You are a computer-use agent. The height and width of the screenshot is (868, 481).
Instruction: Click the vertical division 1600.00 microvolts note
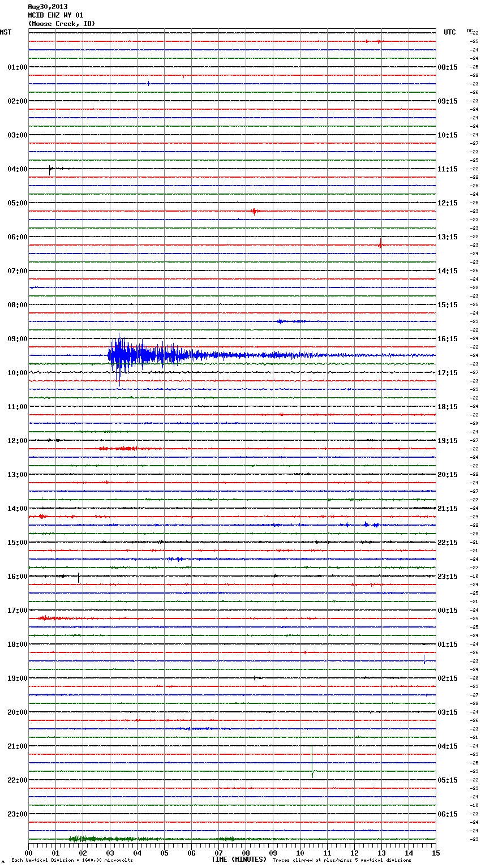coord(72,861)
